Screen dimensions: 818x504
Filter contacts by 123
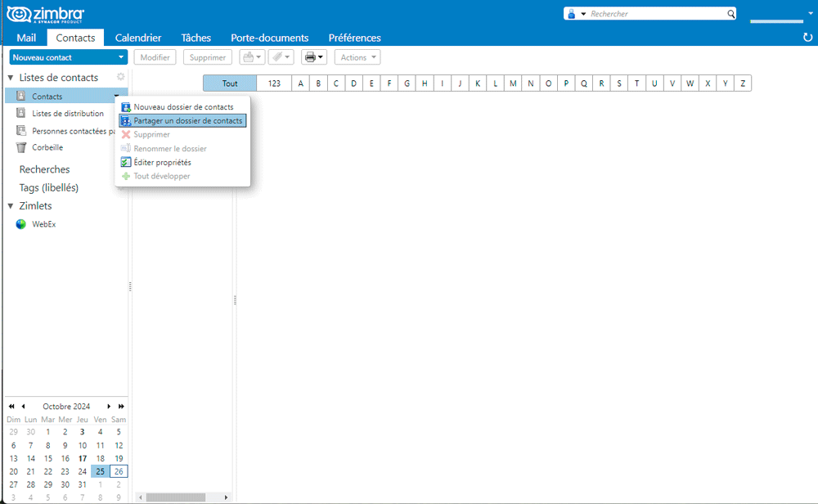(274, 83)
